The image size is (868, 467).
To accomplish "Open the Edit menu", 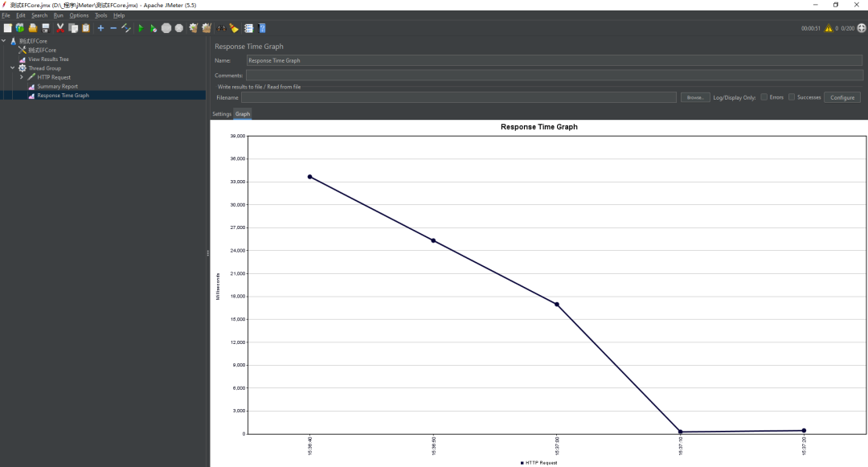I will point(20,15).
